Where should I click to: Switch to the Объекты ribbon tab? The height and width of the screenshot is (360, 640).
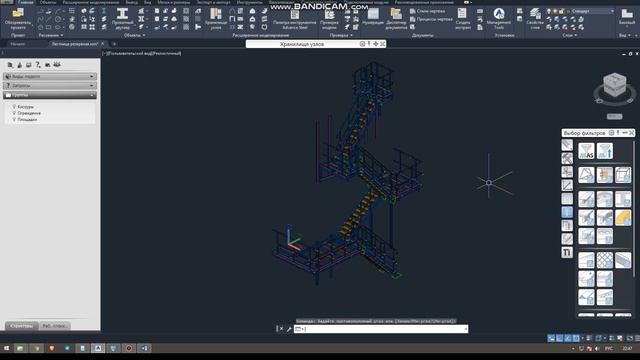click(x=48, y=2)
